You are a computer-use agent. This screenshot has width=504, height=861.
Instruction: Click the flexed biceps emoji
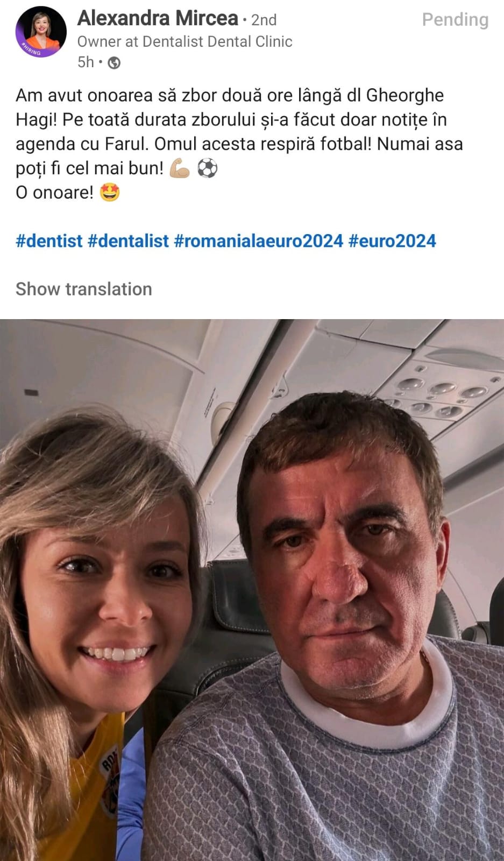point(180,169)
